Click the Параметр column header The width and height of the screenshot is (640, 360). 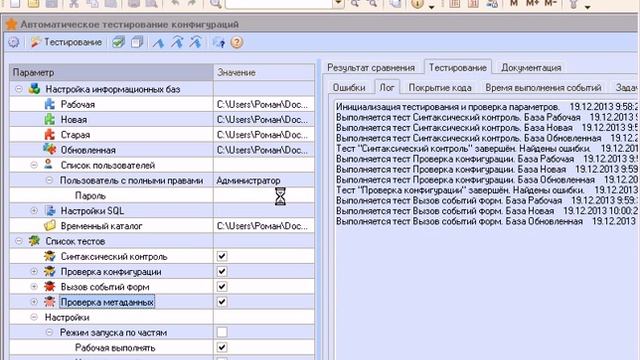pyautogui.click(x=111, y=72)
